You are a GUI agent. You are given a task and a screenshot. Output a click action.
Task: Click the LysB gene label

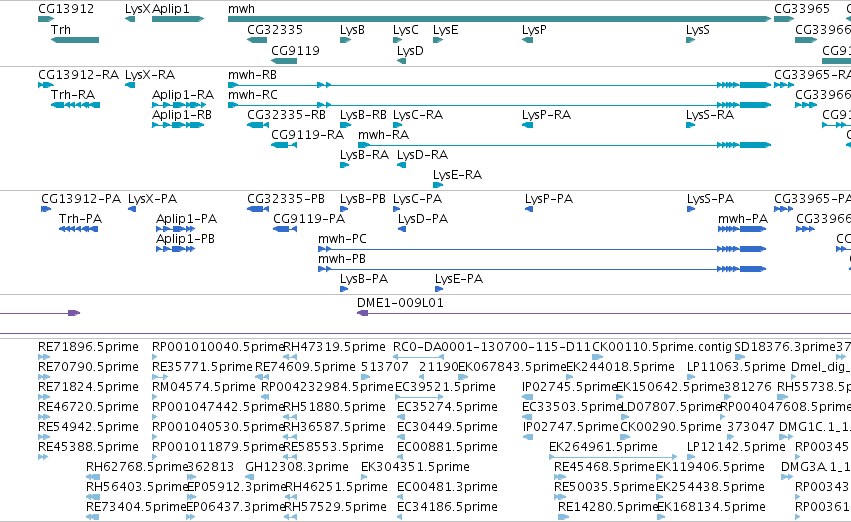pos(352,29)
